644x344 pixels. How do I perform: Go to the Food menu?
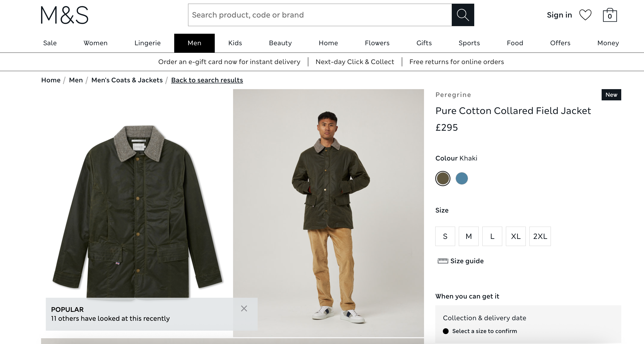click(515, 43)
